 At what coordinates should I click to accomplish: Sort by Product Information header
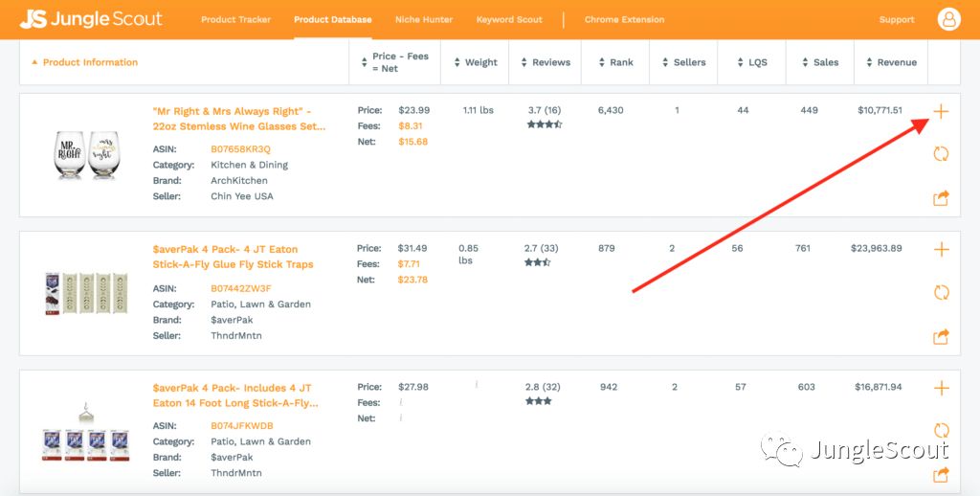[x=84, y=62]
